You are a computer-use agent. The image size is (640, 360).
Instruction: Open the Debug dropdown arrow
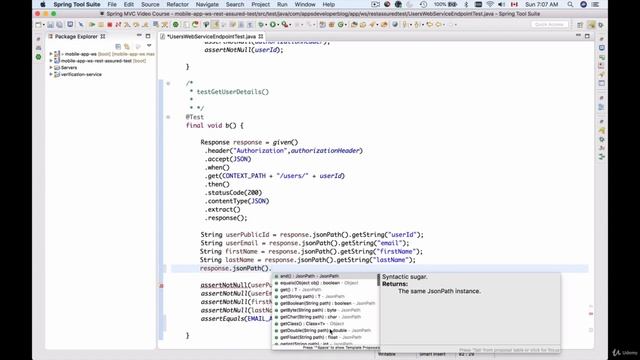(x=266, y=25)
